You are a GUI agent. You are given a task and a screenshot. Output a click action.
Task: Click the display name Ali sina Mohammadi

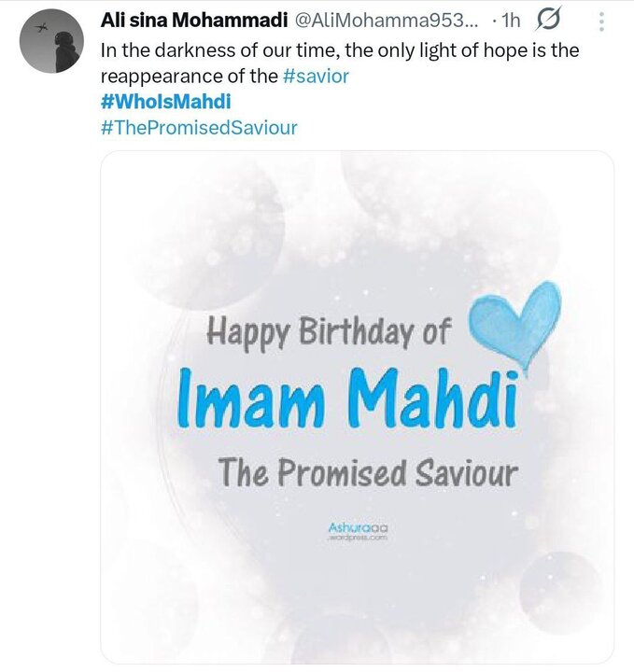194,20
